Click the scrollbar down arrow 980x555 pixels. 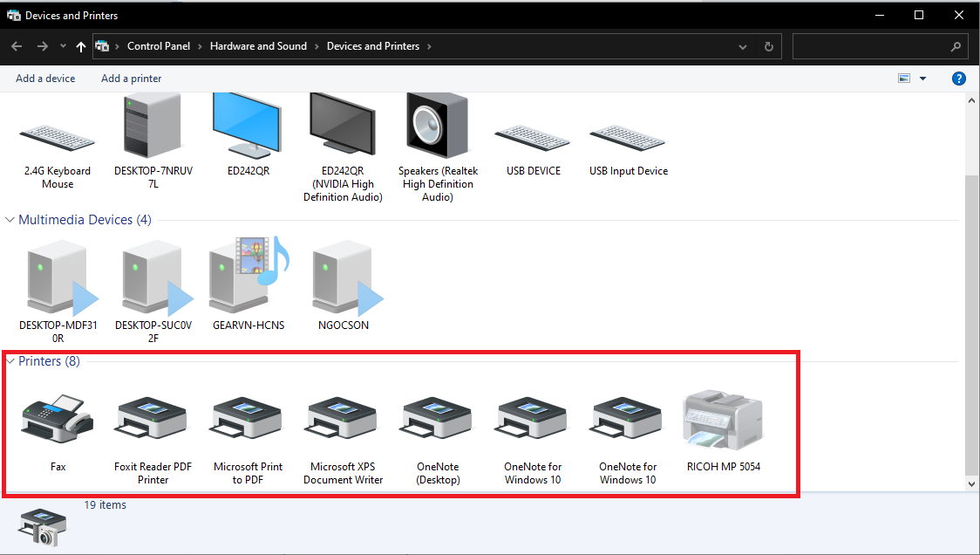pyautogui.click(x=971, y=483)
